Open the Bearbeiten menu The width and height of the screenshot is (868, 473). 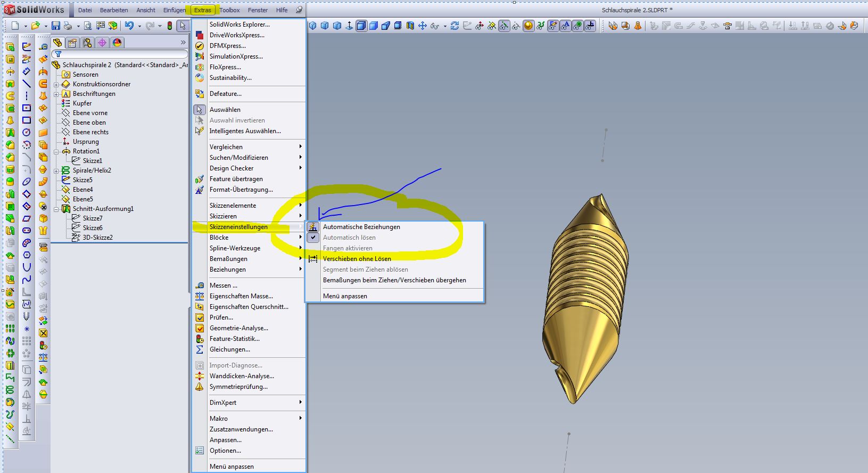[x=114, y=10]
